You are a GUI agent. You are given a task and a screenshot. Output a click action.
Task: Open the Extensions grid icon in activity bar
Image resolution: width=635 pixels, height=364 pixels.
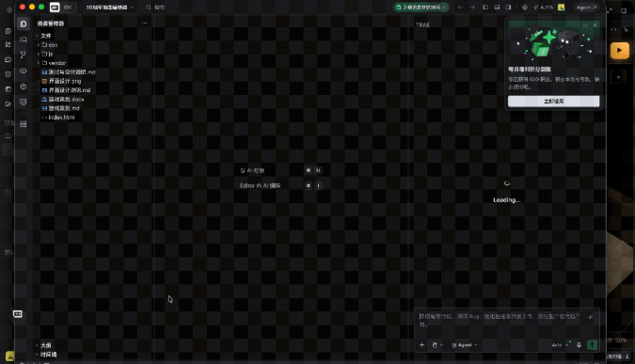point(24,124)
